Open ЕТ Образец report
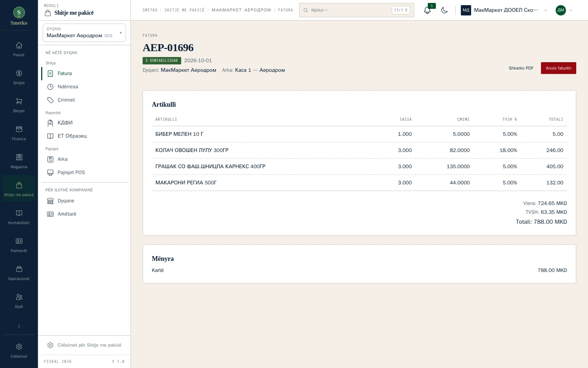 [x=84, y=136]
